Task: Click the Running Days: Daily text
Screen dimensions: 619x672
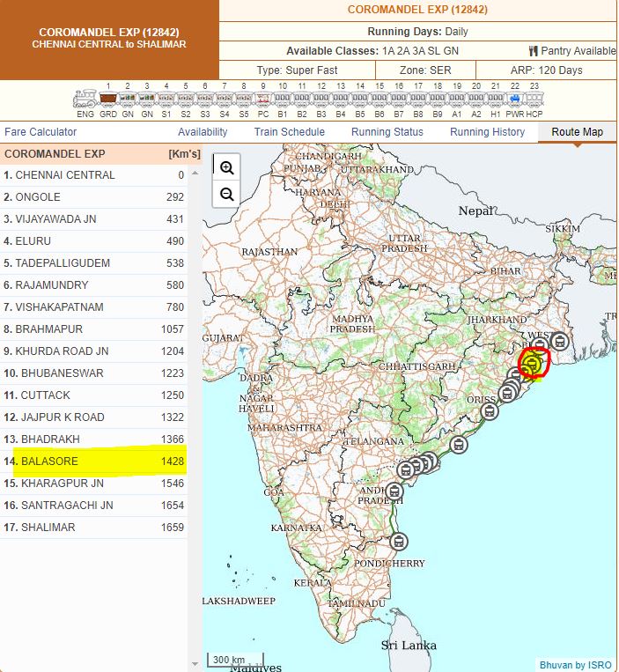Action: point(417,32)
